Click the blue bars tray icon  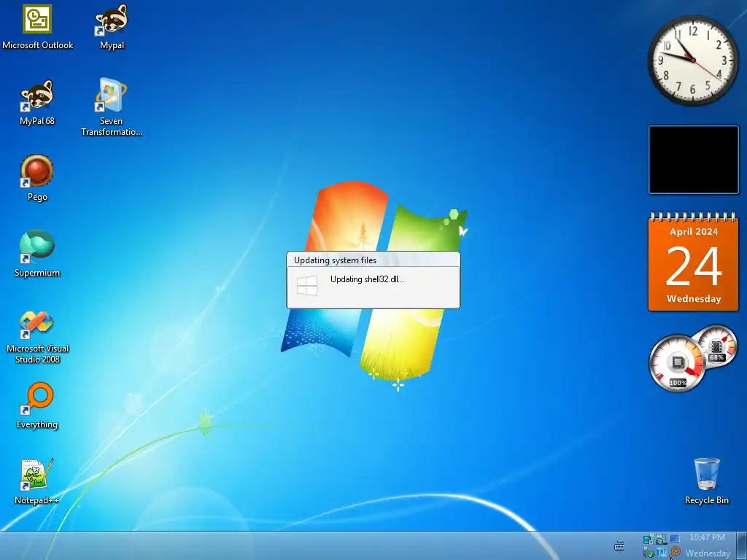[662, 553]
